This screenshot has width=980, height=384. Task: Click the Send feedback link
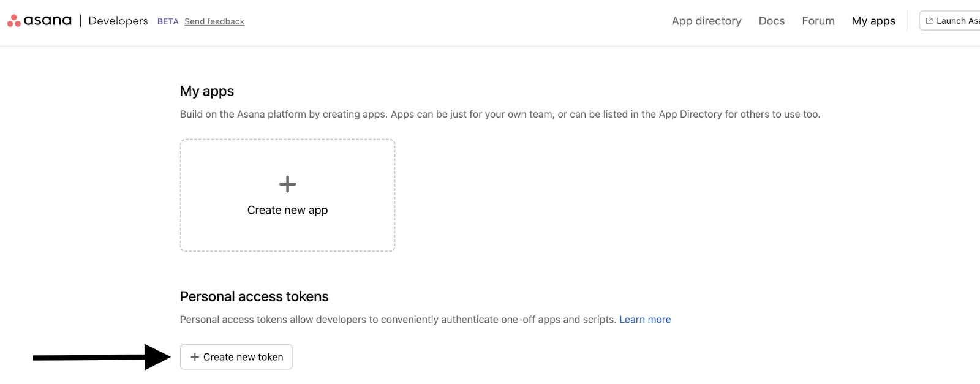pyautogui.click(x=214, y=21)
